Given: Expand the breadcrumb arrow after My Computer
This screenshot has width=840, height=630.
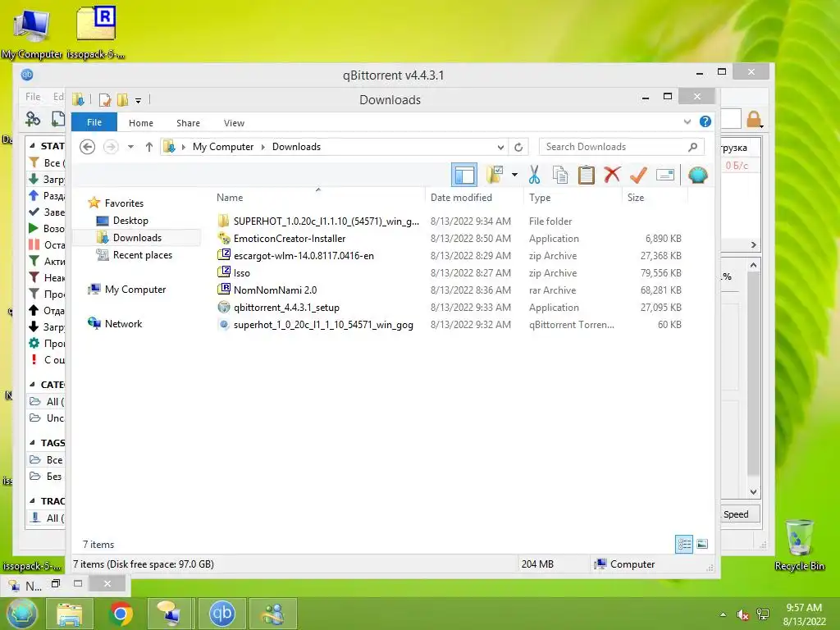Looking at the screenshot, I should [x=263, y=147].
